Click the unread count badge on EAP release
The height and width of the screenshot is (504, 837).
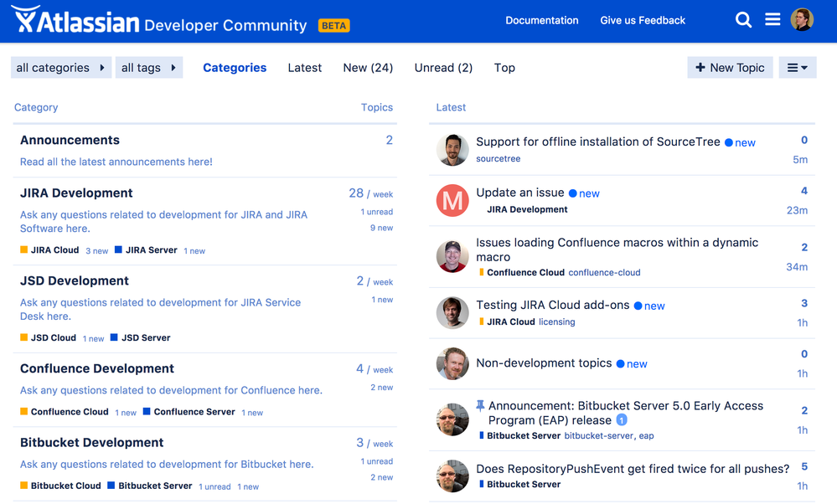pos(622,420)
